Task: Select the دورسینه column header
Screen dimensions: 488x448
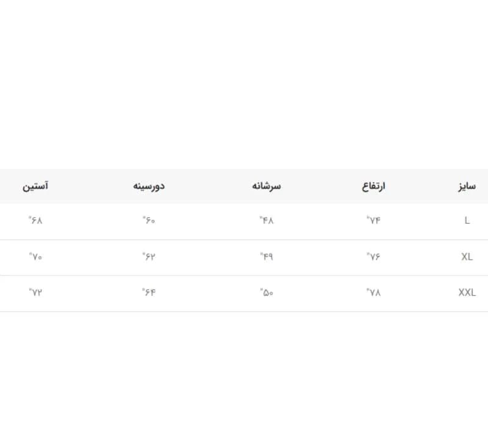Action: pyautogui.click(x=149, y=186)
